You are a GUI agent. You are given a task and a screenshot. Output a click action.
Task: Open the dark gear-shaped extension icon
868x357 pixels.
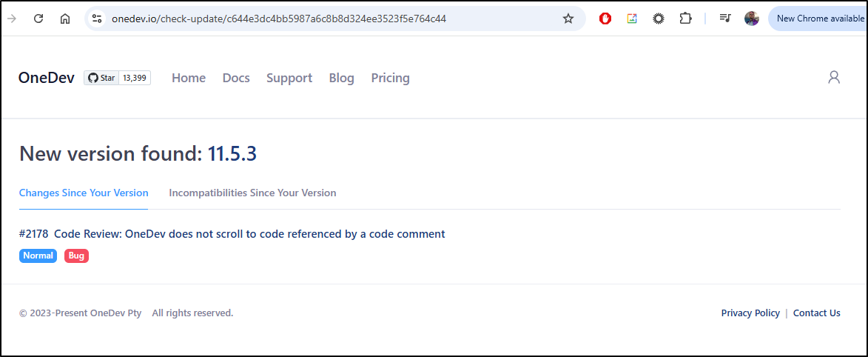point(658,19)
